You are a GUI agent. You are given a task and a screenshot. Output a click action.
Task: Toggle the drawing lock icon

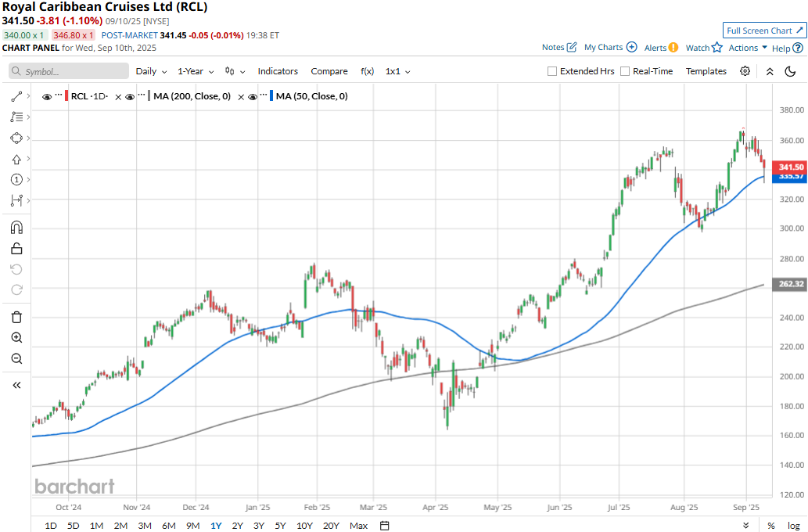[x=16, y=249]
